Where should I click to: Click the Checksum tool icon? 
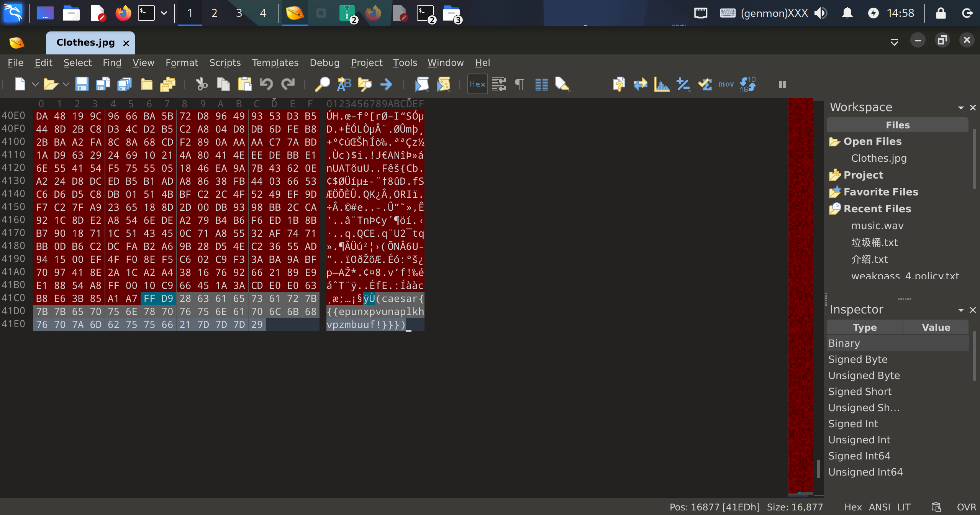705,84
